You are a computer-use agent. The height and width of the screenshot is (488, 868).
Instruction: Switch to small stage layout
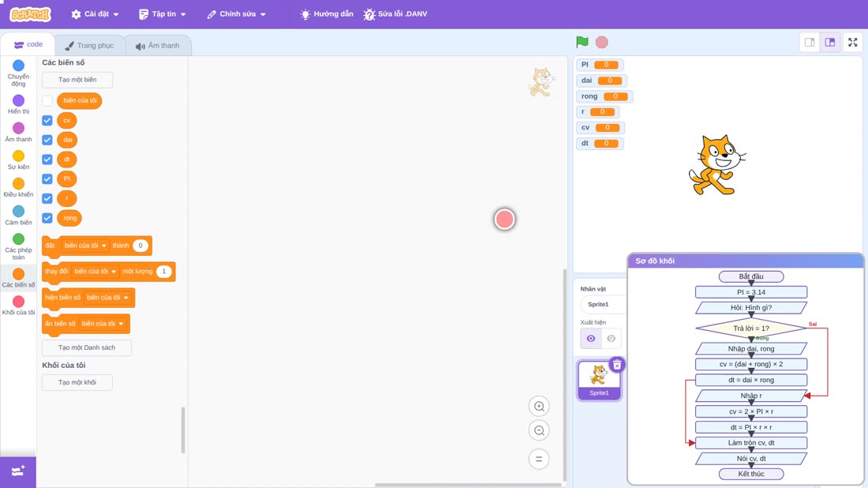810,42
